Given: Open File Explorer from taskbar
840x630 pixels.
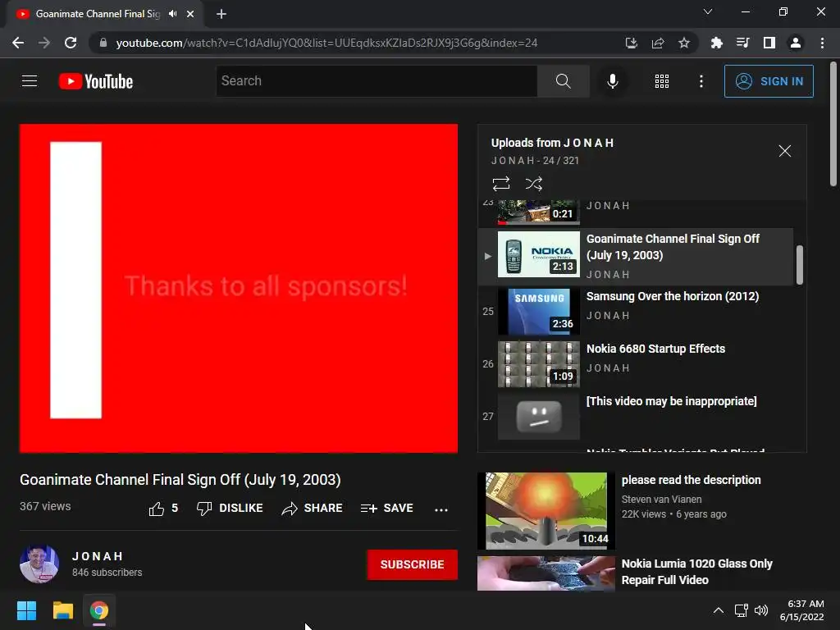Looking at the screenshot, I should pos(62,610).
